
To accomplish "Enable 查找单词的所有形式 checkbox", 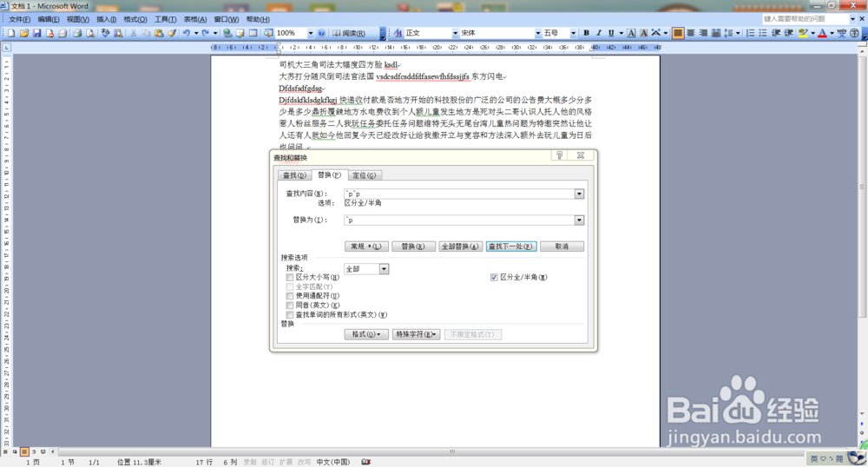I will tap(290, 315).
